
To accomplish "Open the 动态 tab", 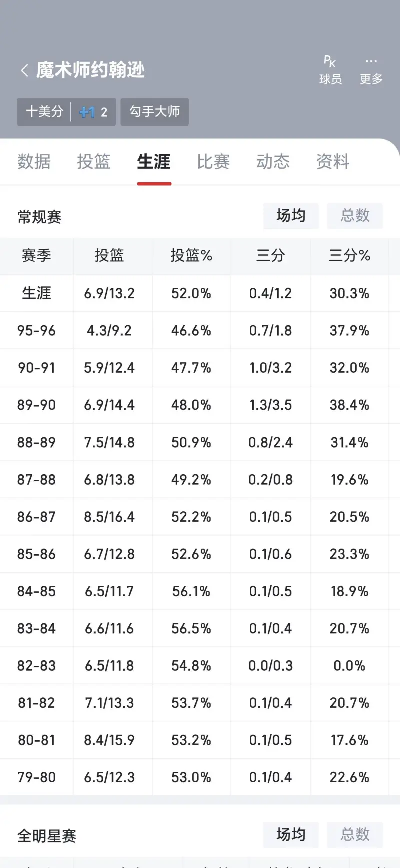I will (x=273, y=162).
